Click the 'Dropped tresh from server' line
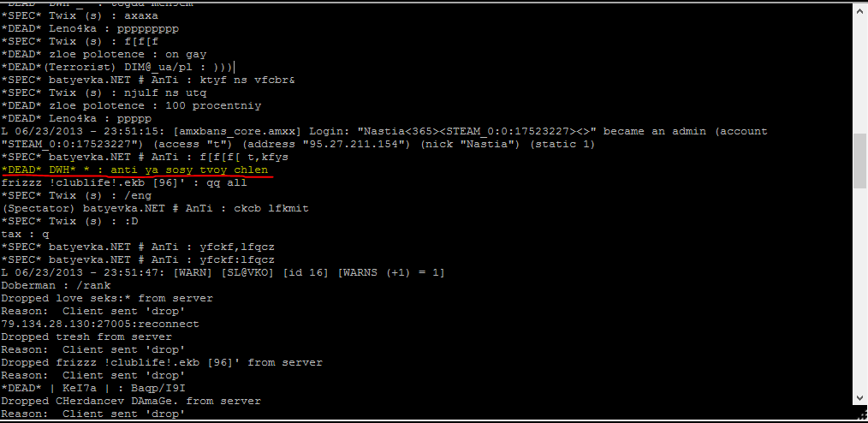 coord(86,337)
